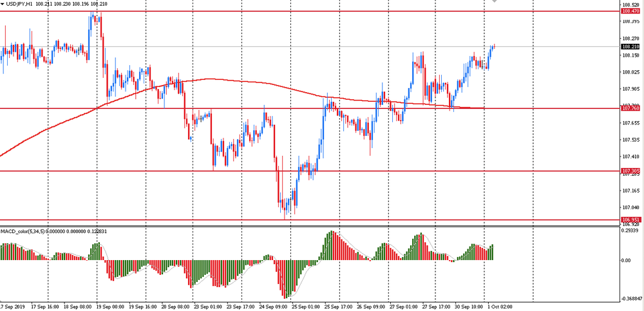
Task: Click the 107.165 price scale value
Action: tap(631, 191)
